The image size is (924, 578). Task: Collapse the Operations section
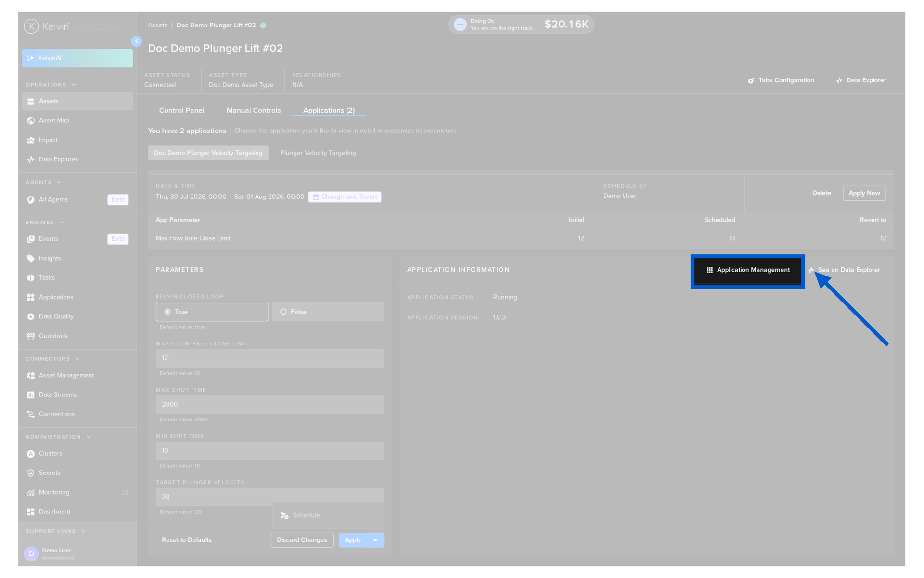click(74, 85)
